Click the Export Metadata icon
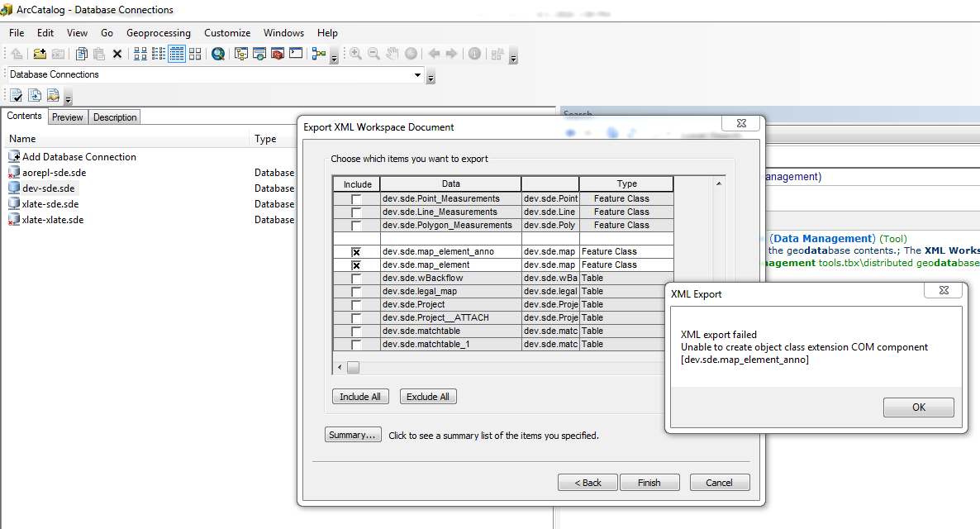The width and height of the screenshot is (980, 529). 35,95
